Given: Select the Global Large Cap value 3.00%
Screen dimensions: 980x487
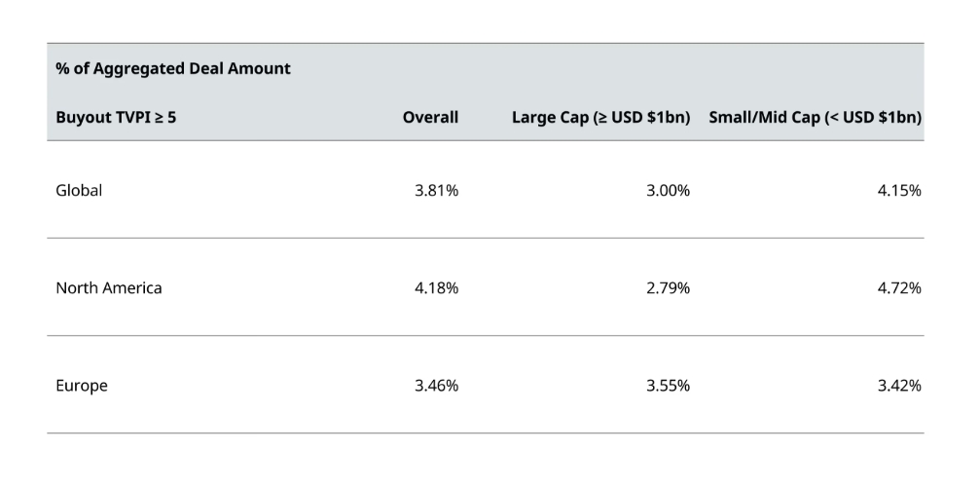Looking at the screenshot, I should tap(668, 191).
